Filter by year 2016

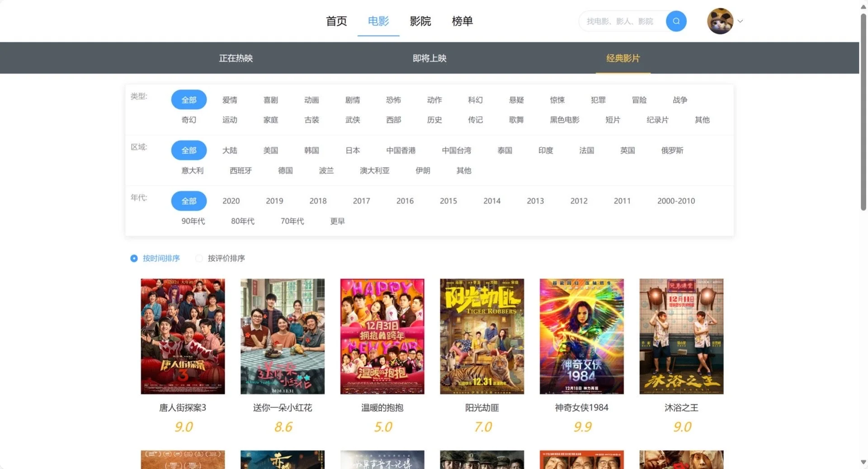click(x=405, y=201)
